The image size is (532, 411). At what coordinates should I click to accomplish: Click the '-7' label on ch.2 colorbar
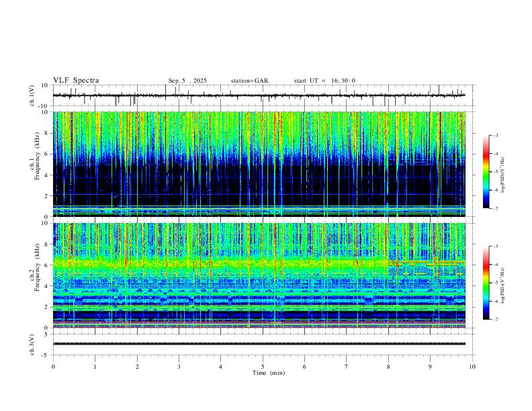click(495, 320)
